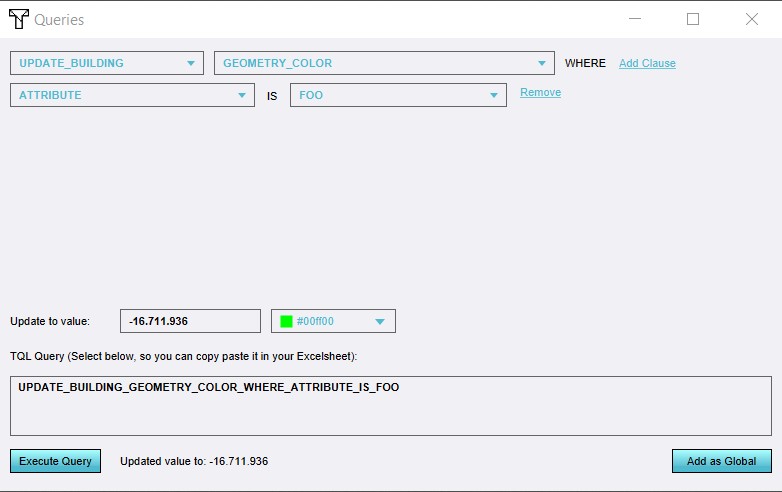
Task: Remove the ATTRIBUTE IS FOO clause
Action: 540,92
